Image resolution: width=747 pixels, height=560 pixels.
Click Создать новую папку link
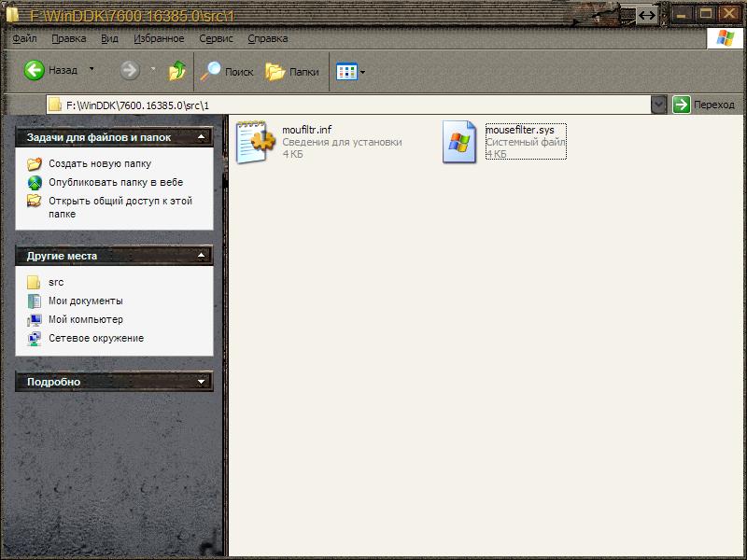100,163
